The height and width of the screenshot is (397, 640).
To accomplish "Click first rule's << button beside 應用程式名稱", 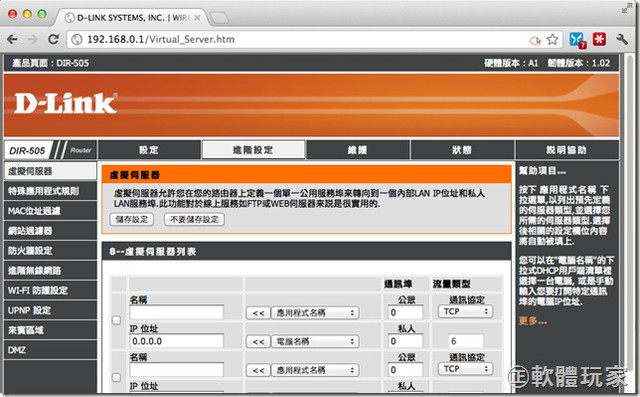I will [258, 313].
